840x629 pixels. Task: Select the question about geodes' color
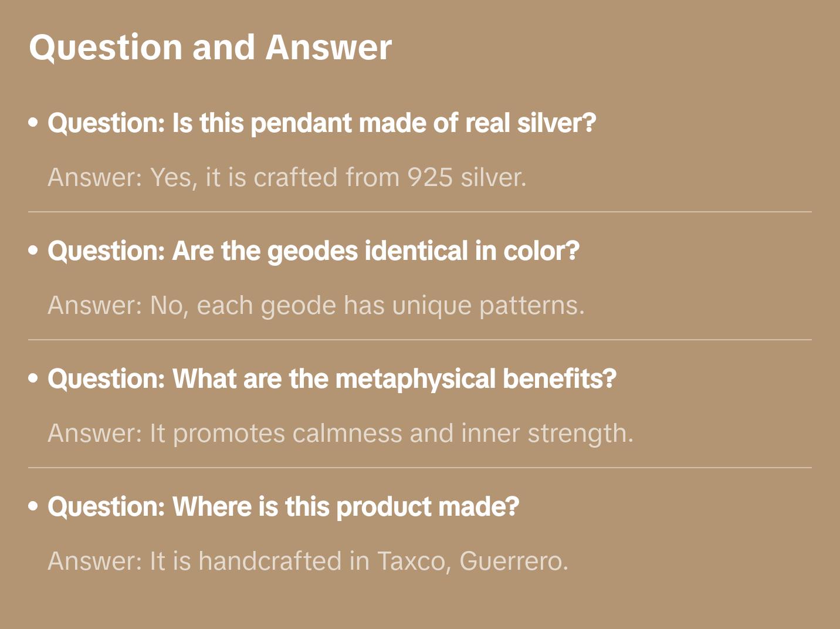coord(313,251)
